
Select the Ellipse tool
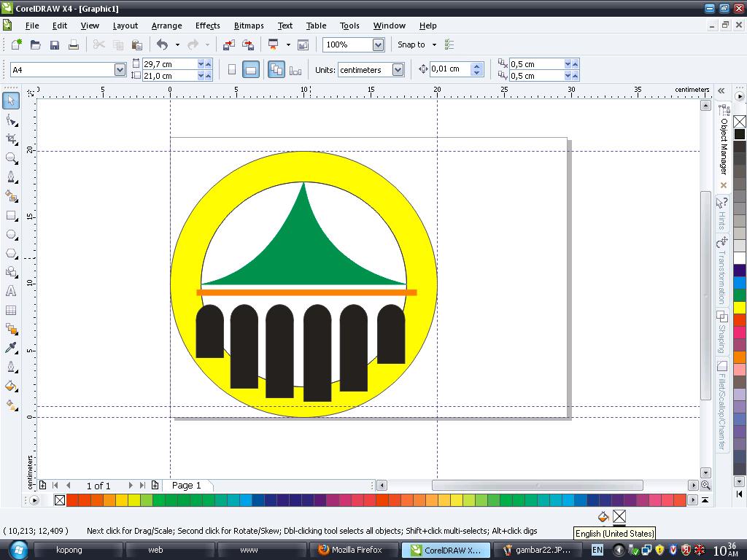pyautogui.click(x=11, y=234)
